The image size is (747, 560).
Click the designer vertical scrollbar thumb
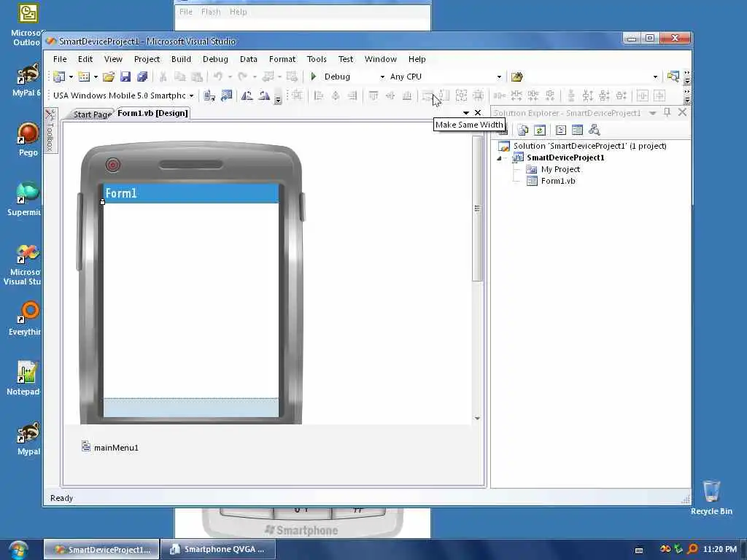pos(477,208)
